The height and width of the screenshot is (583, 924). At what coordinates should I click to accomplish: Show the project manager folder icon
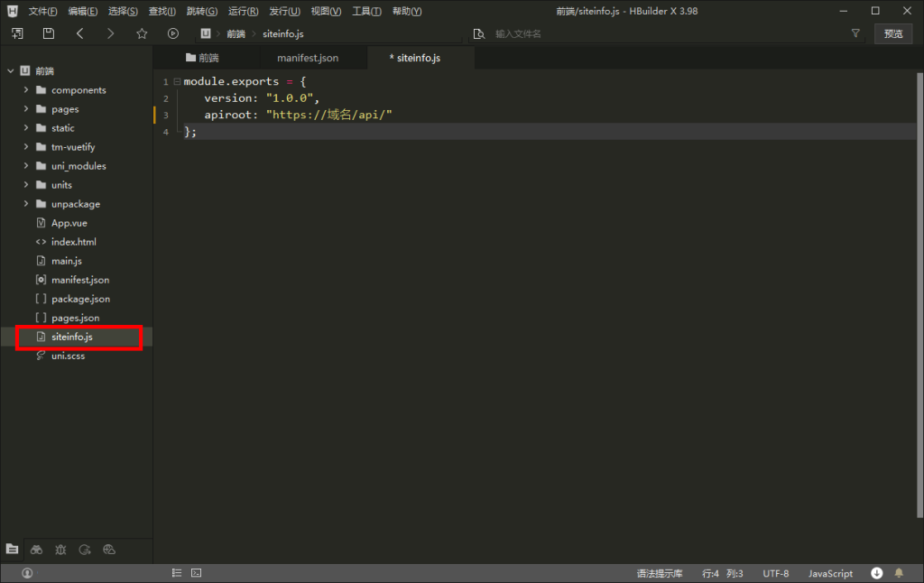pos(12,549)
